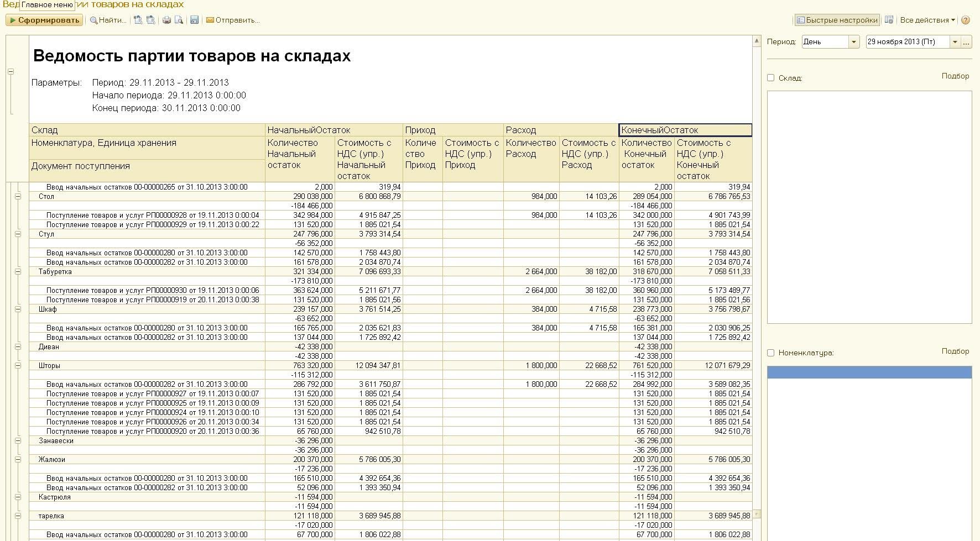Collapse the Стол group in the report
The image size is (980, 541).
pyautogui.click(x=18, y=196)
